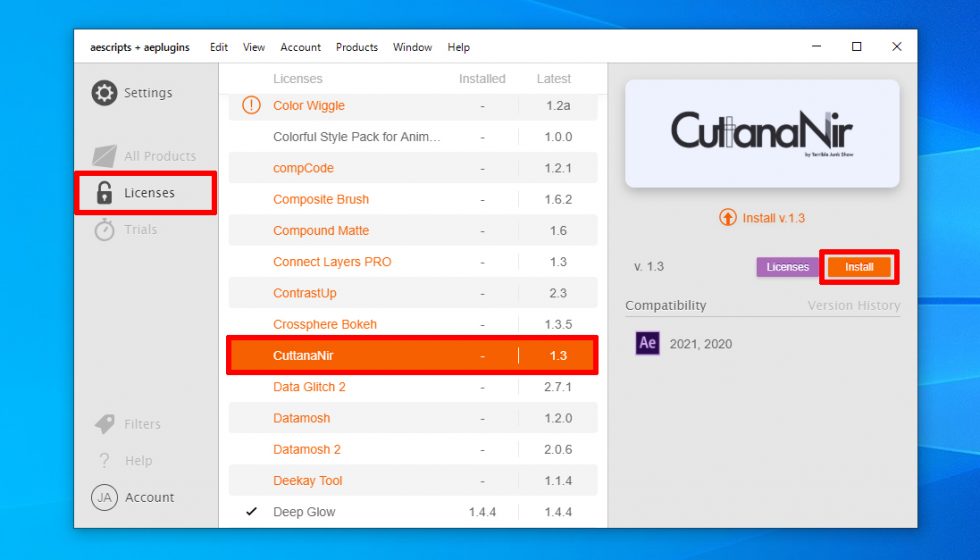Image resolution: width=980 pixels, height=560 pixels.
Task: Select the Deekay Tool row
Action: click(x=413, y=481)
